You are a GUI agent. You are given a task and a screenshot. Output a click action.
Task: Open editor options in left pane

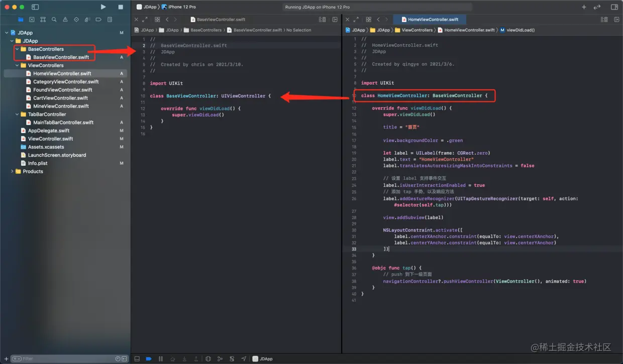(x=322, y=20)
